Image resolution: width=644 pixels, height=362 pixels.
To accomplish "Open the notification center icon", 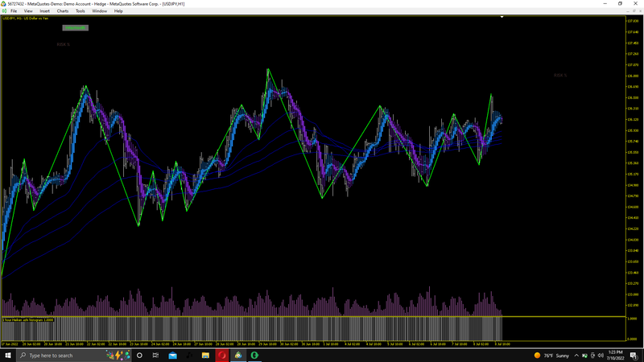I will click(x=634, y=356).
